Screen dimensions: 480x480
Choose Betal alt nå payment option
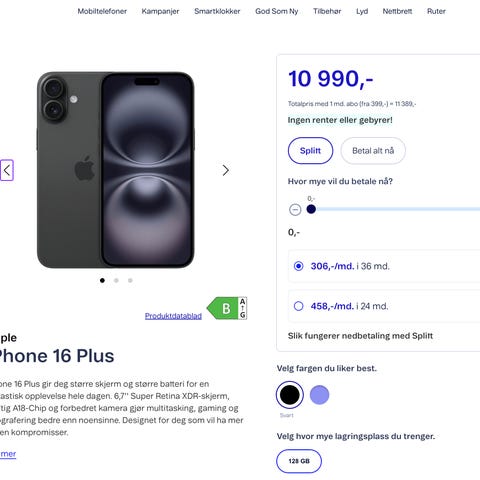(373, 151)
